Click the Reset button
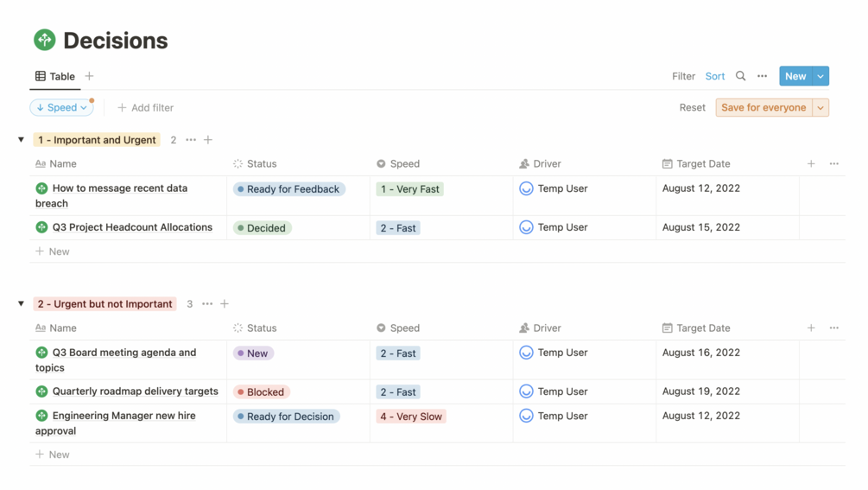Image resolution: width=868 pixels, height=490 pixels. (692, 108)
